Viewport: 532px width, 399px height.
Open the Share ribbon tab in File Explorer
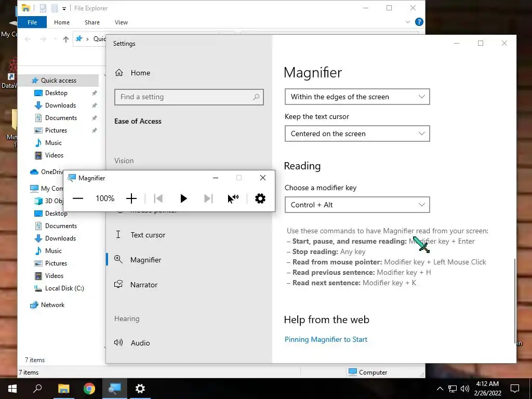click(x=92, y=22)
